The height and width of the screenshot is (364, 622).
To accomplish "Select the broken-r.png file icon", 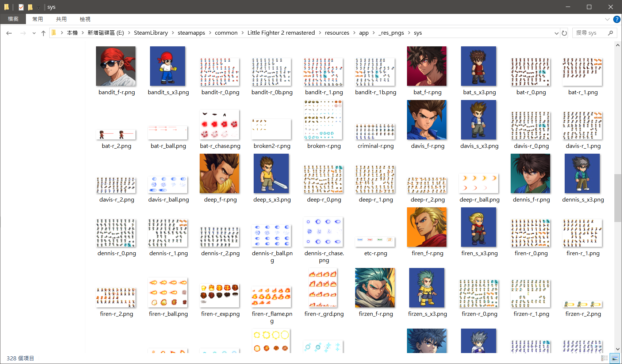I will pyautogui.click(x=323, y=120).
